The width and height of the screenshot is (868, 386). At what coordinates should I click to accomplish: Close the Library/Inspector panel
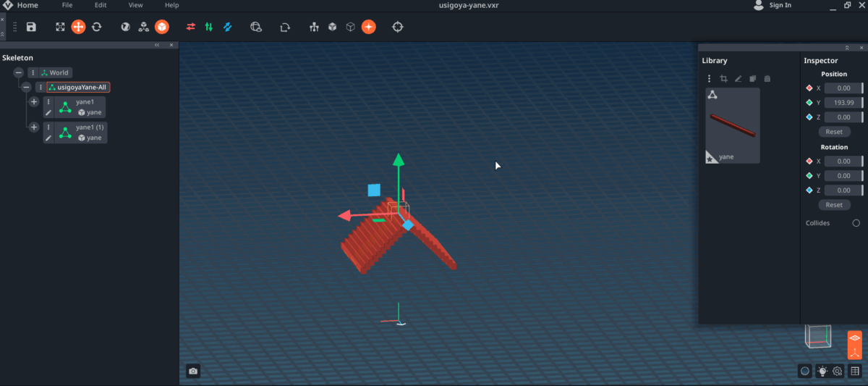(860, 47)
